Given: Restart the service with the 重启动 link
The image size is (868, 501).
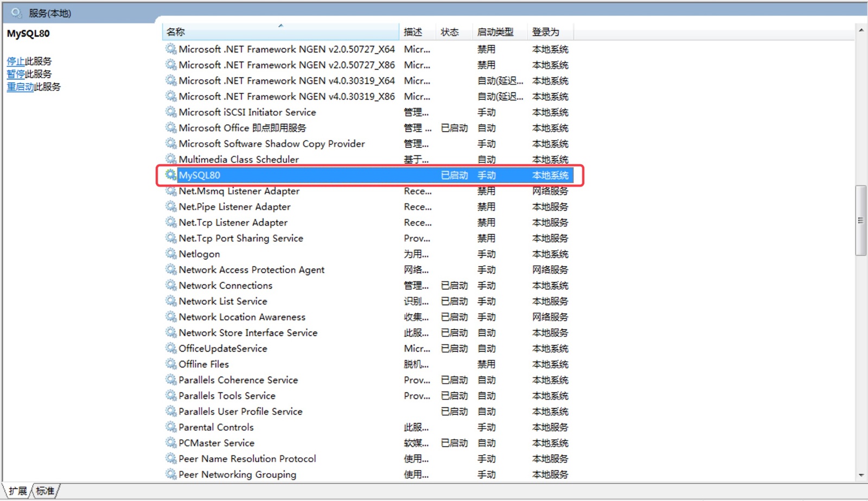Looking at the screenshot, I should click(x=20, y=87).
